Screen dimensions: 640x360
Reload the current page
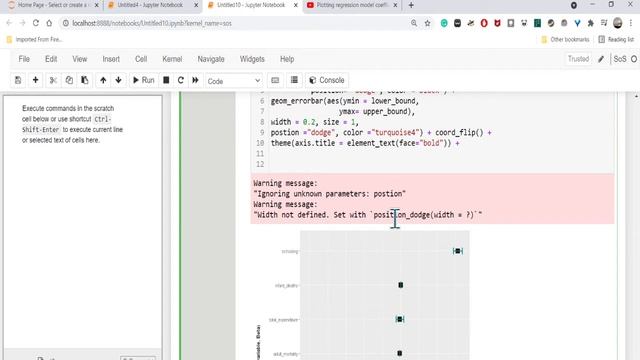click(36, 23)
